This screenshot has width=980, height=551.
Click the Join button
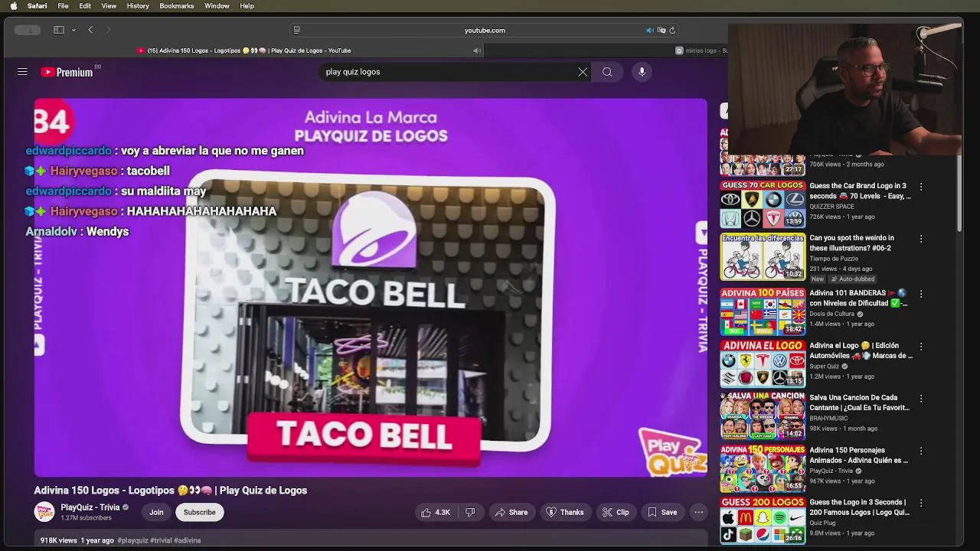pos(156,512)
